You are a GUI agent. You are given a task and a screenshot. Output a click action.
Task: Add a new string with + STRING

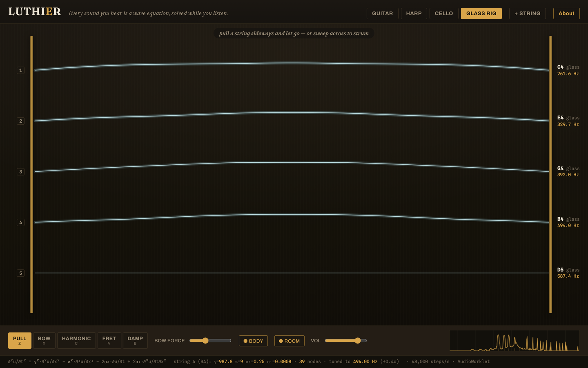point(527,13)
